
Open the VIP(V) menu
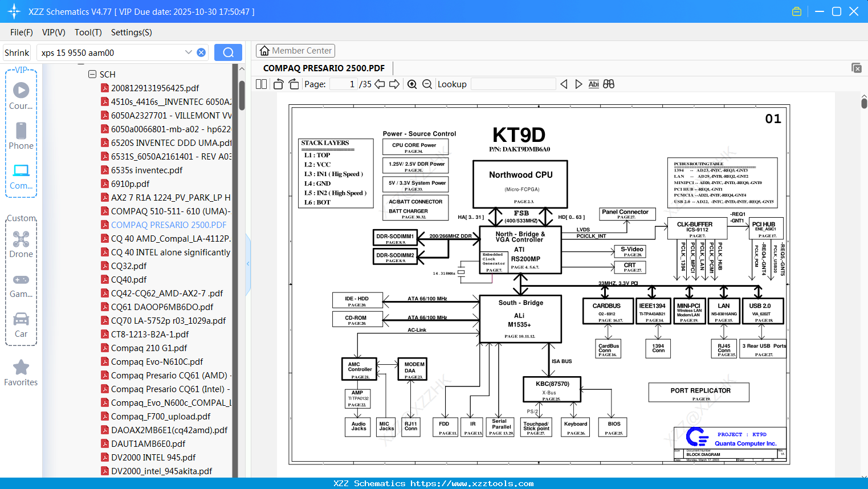tap(54, 32)
